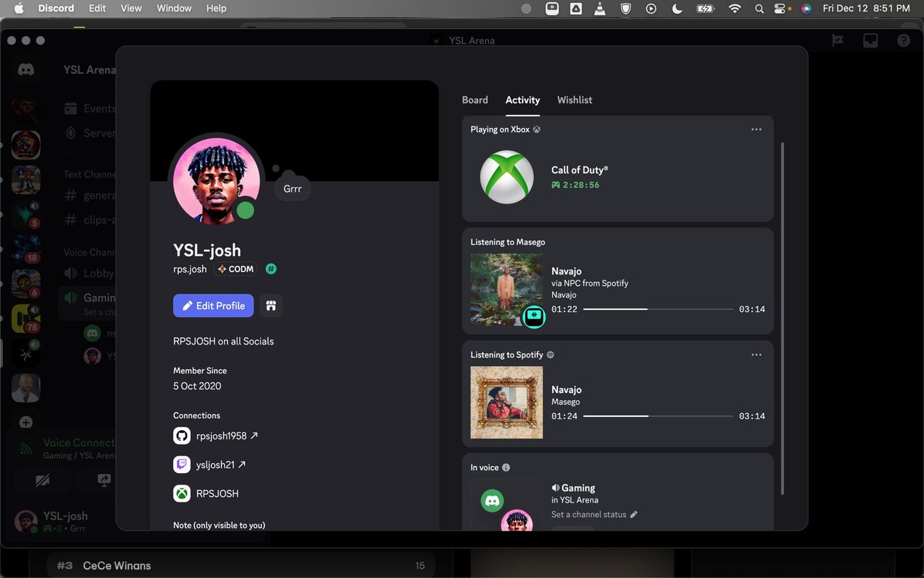Screen dimensions: 924x578
Task: Click the VLC cone icon in menu bar
Action: click(x=600, y=8)
